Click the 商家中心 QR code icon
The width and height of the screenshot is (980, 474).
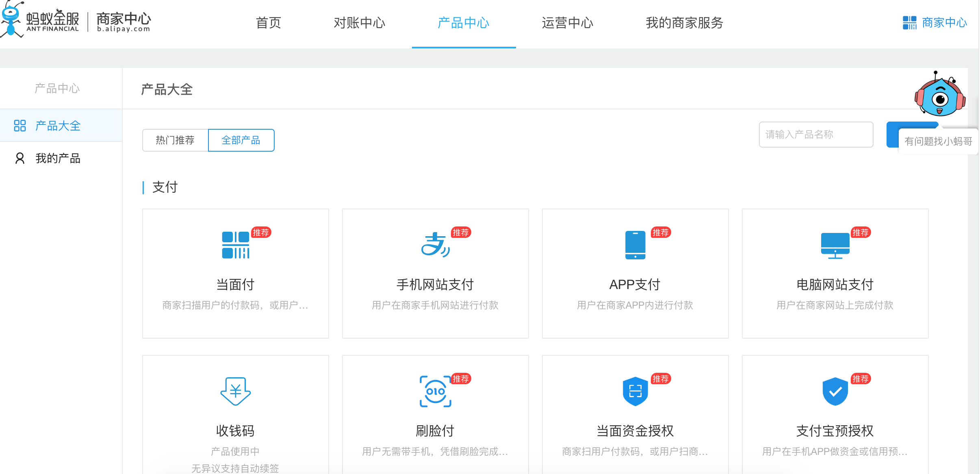(x=909, y=23)
